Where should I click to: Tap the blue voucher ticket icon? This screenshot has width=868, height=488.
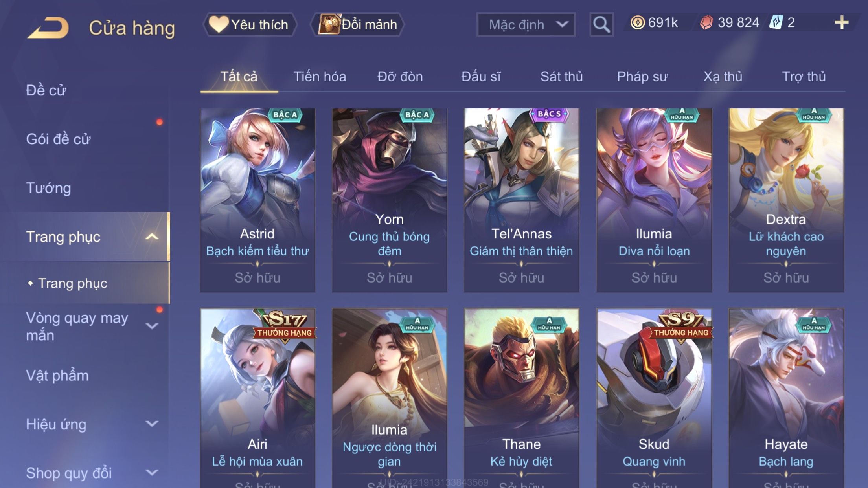tap(776, 22)
